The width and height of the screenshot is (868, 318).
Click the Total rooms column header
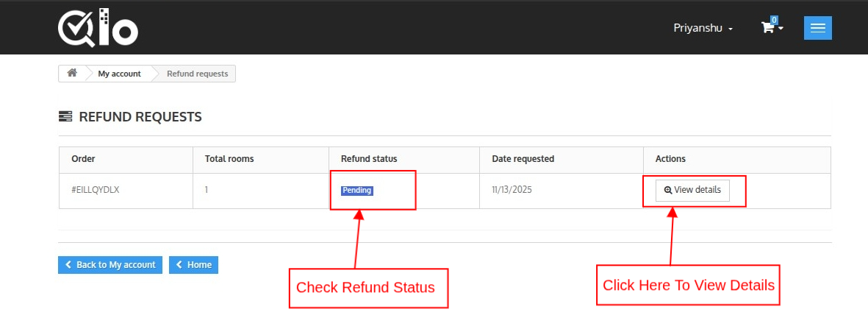point(229,159)
